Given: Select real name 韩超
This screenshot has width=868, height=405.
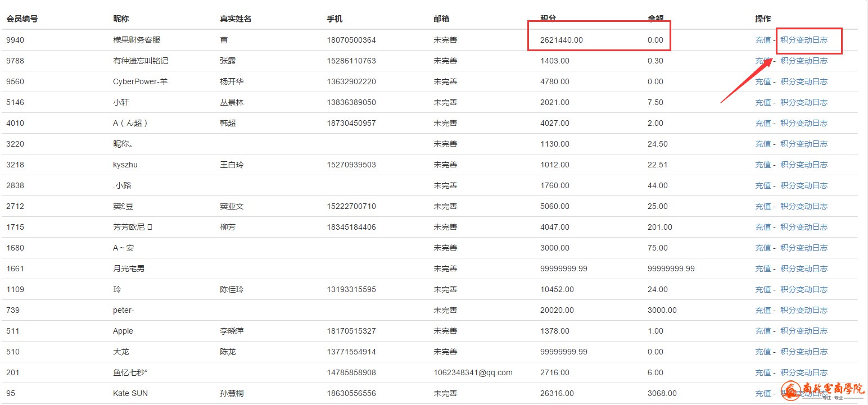Looking at the screenshot, I should tap(228, 123).
